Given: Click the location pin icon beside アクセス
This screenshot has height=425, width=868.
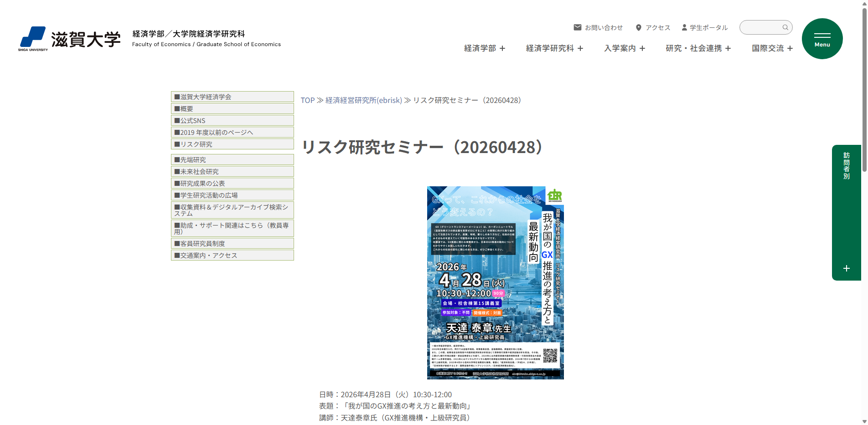Looking at the screenshot, I should click(x=638, y=27).
